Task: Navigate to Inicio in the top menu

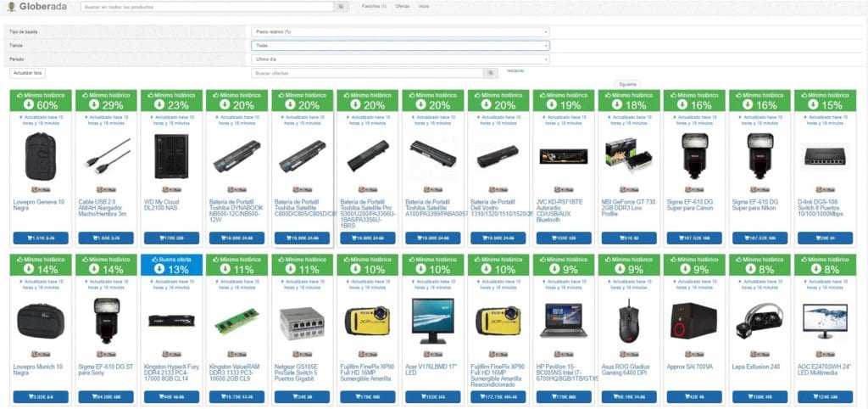Action: click(x=423, y=6)
